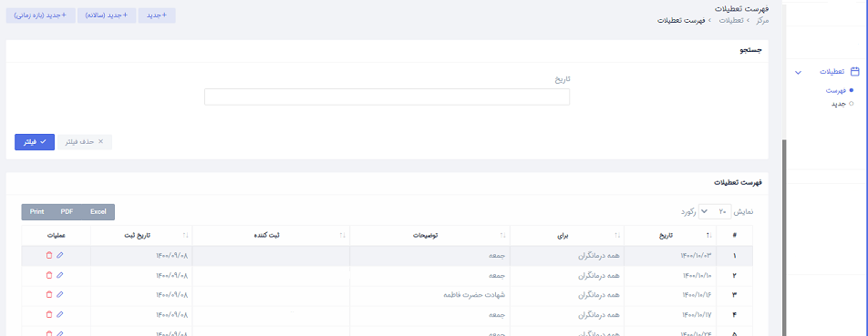Viewport: 868px width, 336px height.
Task: Go to مرکز in the breadcrumb
Action: click(x=762, y=20)
